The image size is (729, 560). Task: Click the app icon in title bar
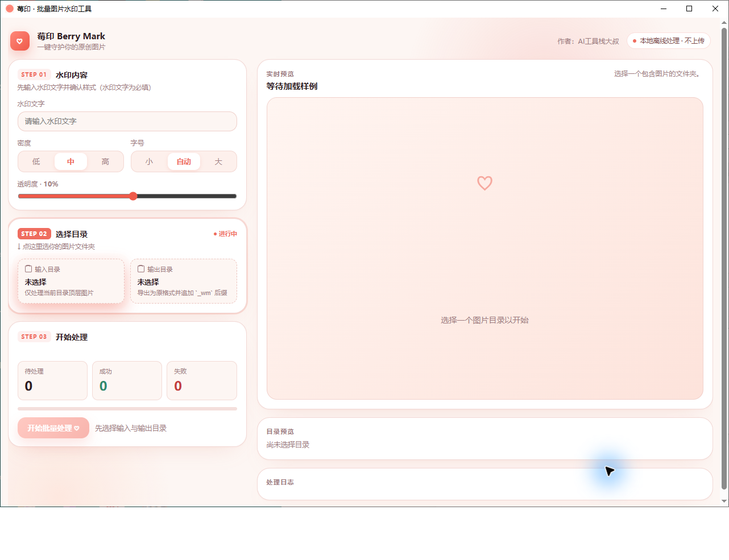coord(10,9)
